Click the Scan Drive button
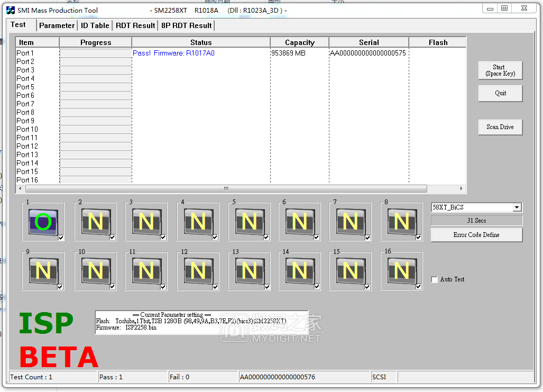This screenshot has height=392, width=543. 500,127
